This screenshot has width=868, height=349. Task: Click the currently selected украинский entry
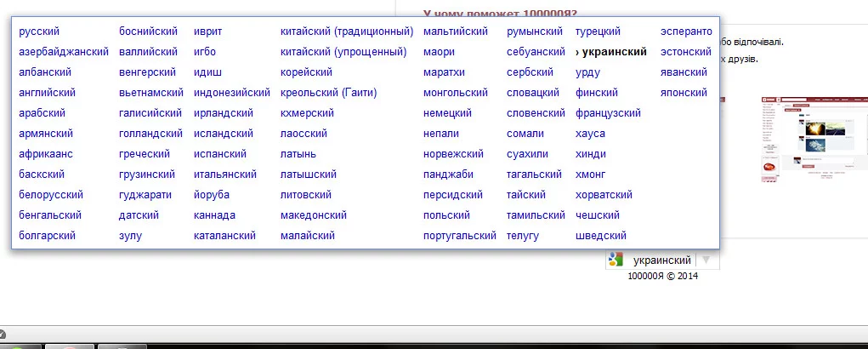pyautogui.click(x=611, y=52)
